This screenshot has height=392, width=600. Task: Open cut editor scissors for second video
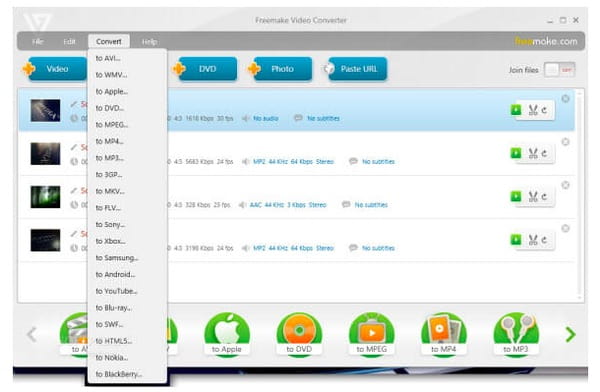(x=533, y=154)
